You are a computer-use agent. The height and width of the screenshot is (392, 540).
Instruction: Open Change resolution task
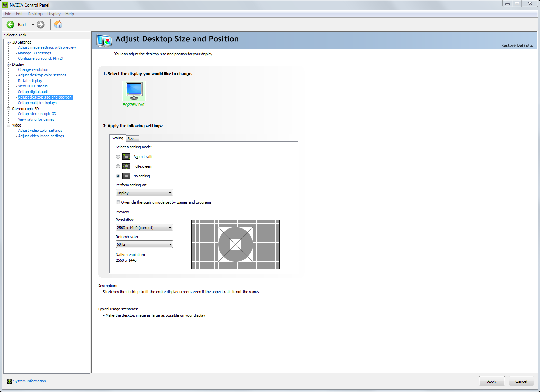point(33,69)
